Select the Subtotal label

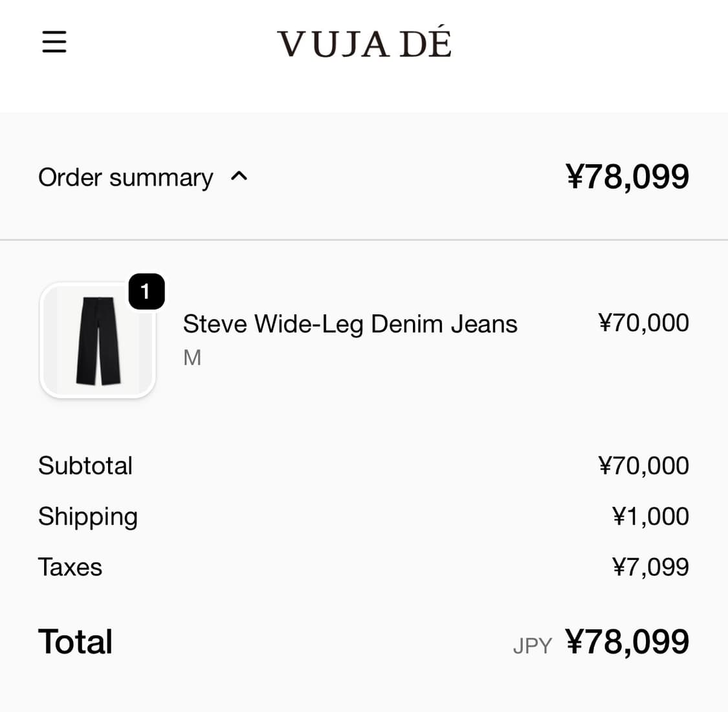point(85,465)
